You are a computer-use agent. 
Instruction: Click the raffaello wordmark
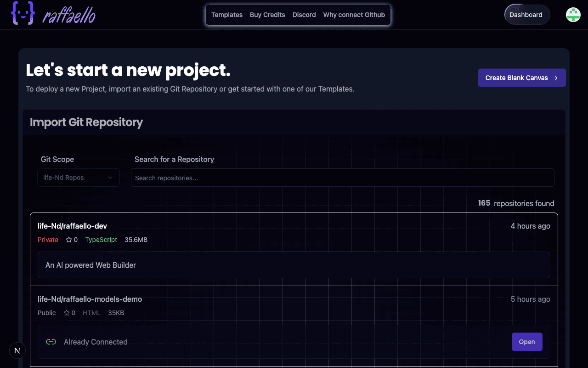[x=69, y=16]
